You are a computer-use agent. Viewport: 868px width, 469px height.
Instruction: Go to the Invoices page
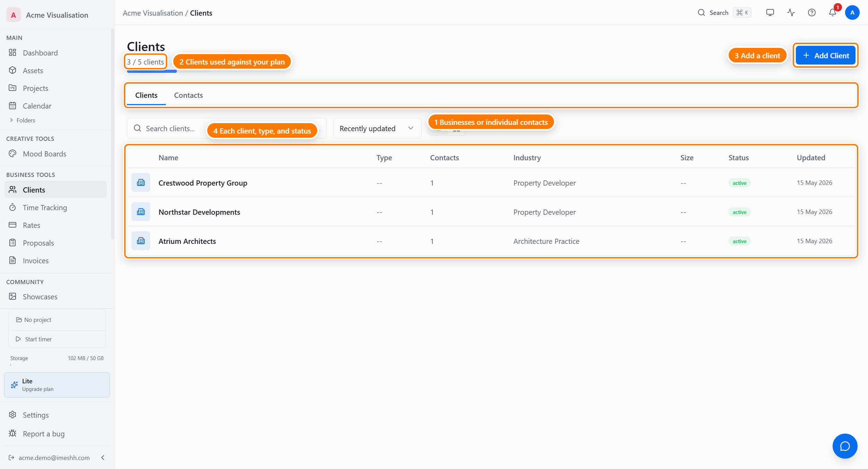pos(56,261)
